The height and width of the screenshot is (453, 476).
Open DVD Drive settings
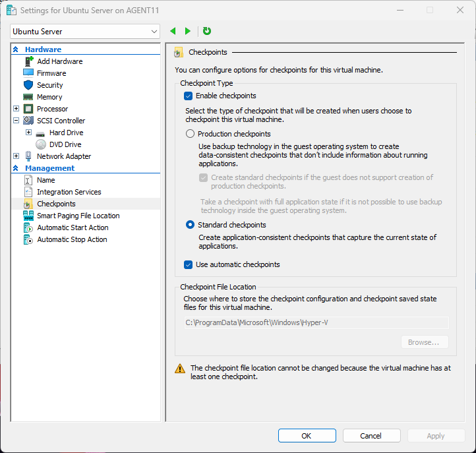[x=65, y=144]
